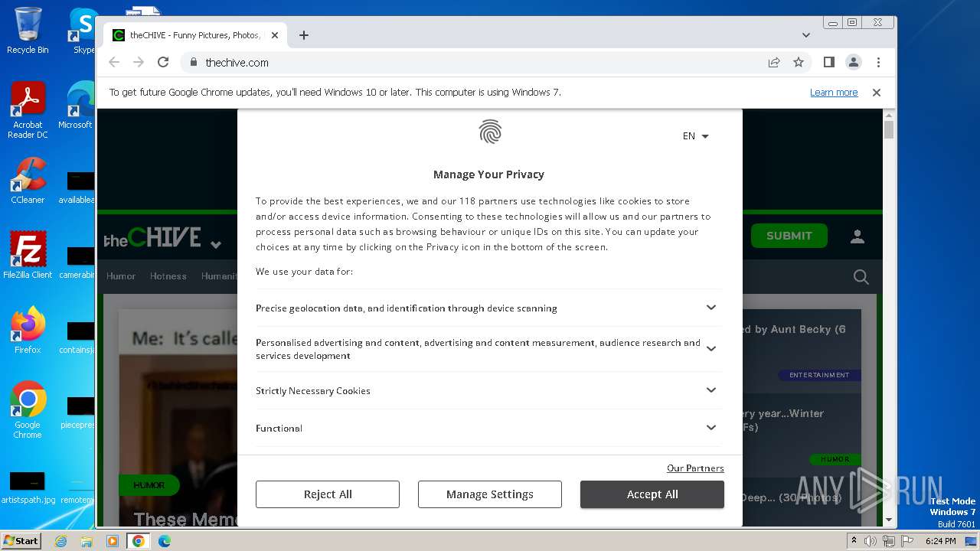Open Windows Media Player taskbar icon
The height and width of the screenshot is (551, 980).
click(x=113, y=541)
